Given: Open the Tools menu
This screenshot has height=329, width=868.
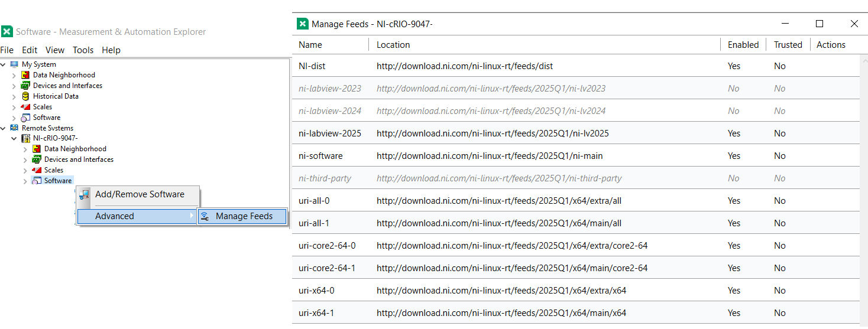Looking at the screenshot, I should (x=83, y=50).
